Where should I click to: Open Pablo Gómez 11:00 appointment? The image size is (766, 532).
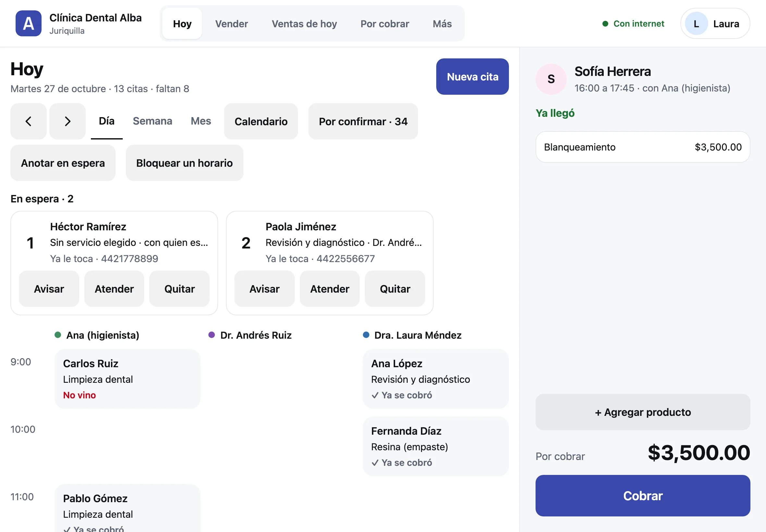pos(127,508)
